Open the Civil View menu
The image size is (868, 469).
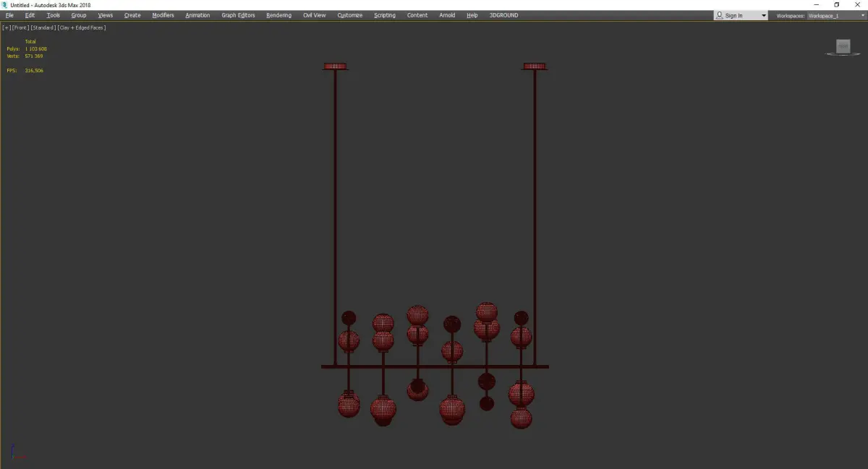[x=315, y=15]
